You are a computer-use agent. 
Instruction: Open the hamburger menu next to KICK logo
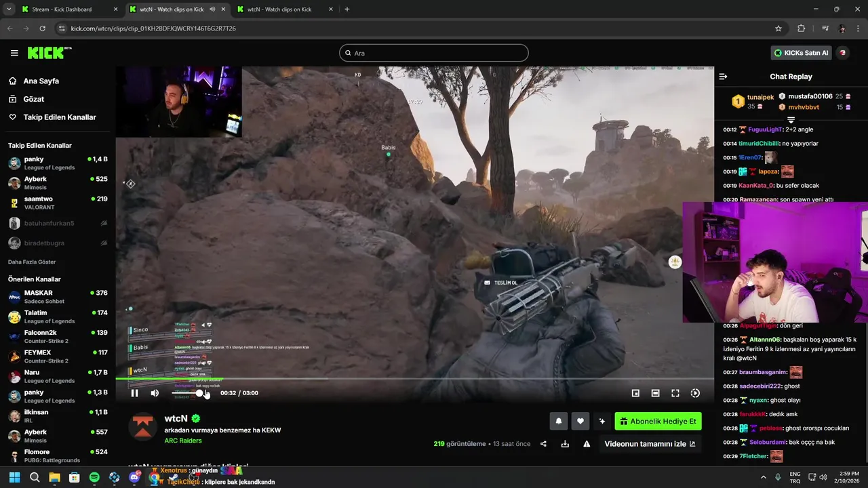14,53
